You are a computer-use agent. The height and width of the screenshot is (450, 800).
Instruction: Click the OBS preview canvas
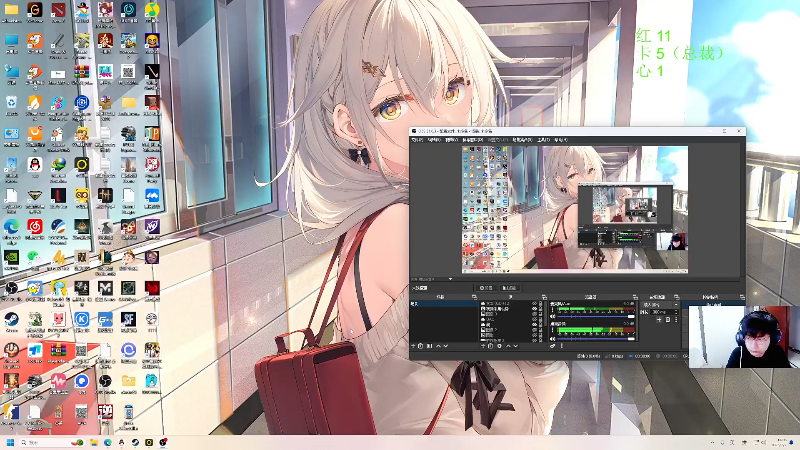click(575, 210)
